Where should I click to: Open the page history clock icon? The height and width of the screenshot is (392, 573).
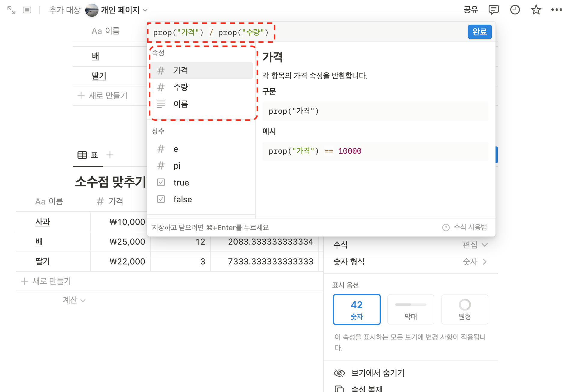[515, 10]
